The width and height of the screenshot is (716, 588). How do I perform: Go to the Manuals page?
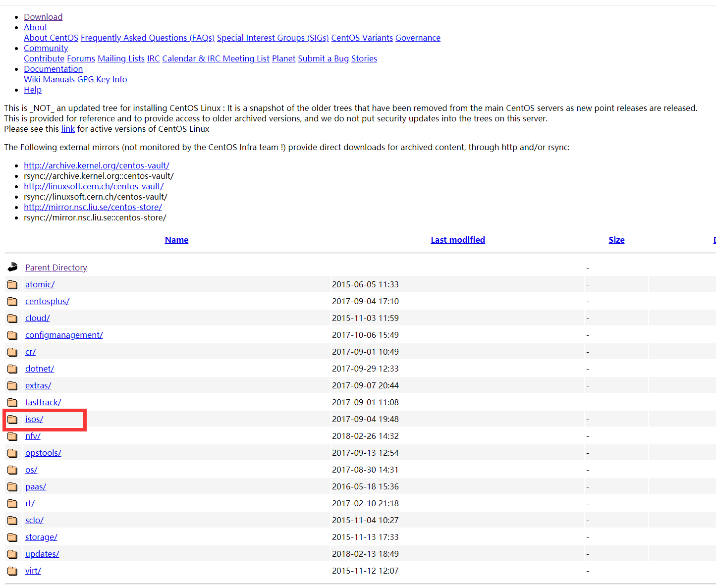click(59, 79)
